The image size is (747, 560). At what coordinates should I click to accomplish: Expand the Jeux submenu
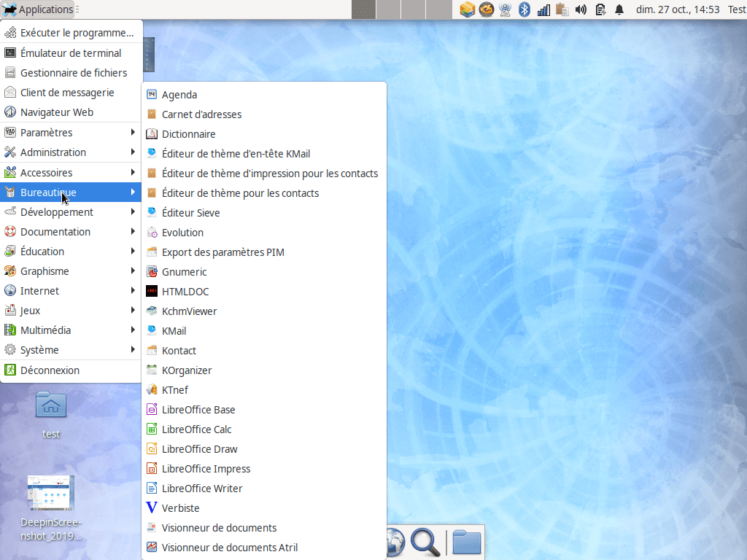[71, 311]
